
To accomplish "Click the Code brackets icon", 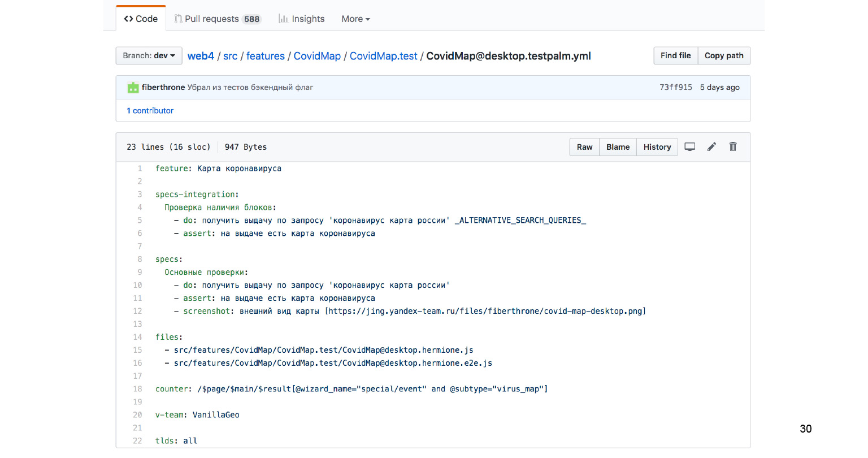I will tap(128, 19).
